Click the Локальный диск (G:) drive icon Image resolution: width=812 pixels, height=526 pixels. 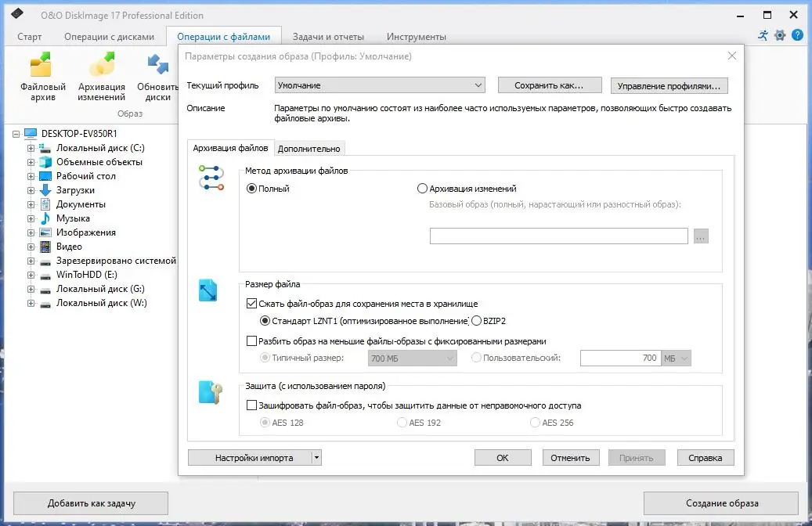[45, 290]
